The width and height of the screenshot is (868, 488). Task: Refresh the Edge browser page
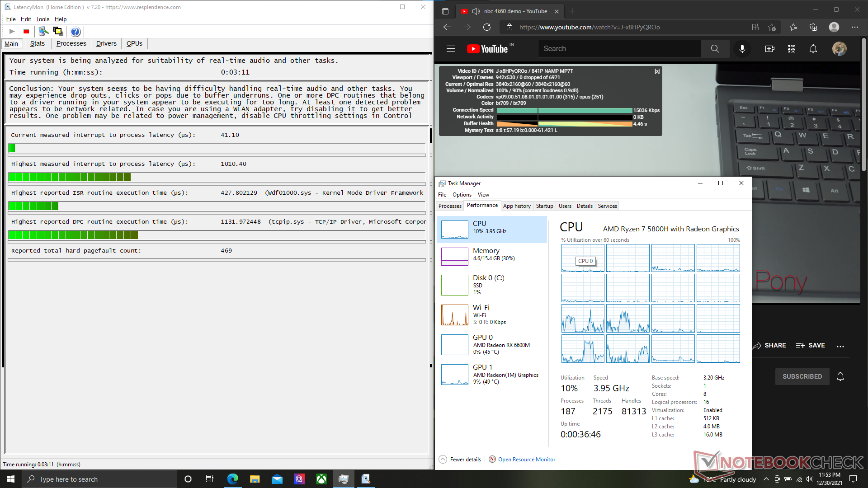click(487, 27)
